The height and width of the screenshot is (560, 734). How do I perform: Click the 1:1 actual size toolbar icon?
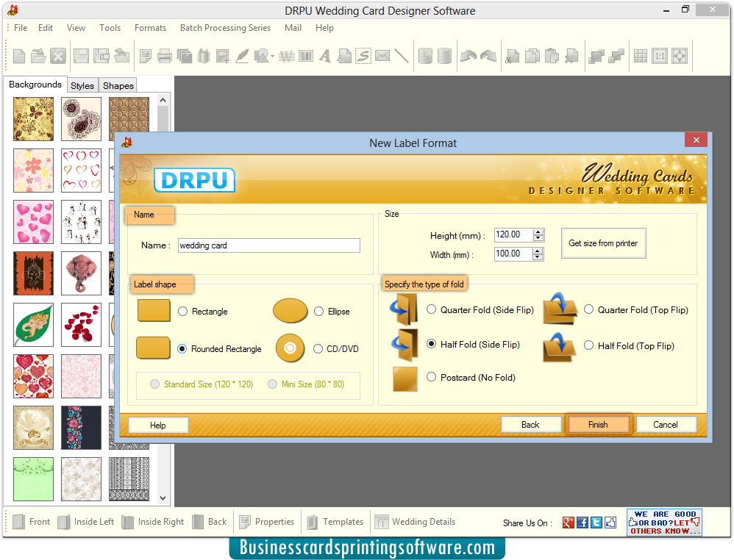660,56
